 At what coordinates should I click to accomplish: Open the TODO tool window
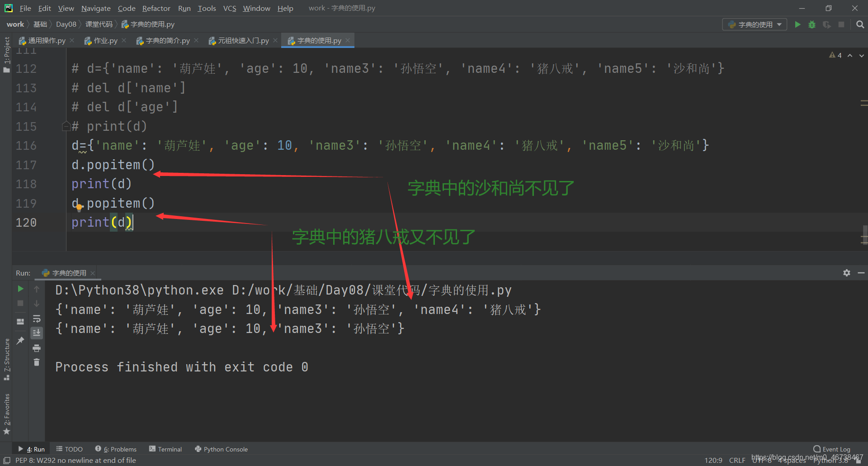pos(69,449)
